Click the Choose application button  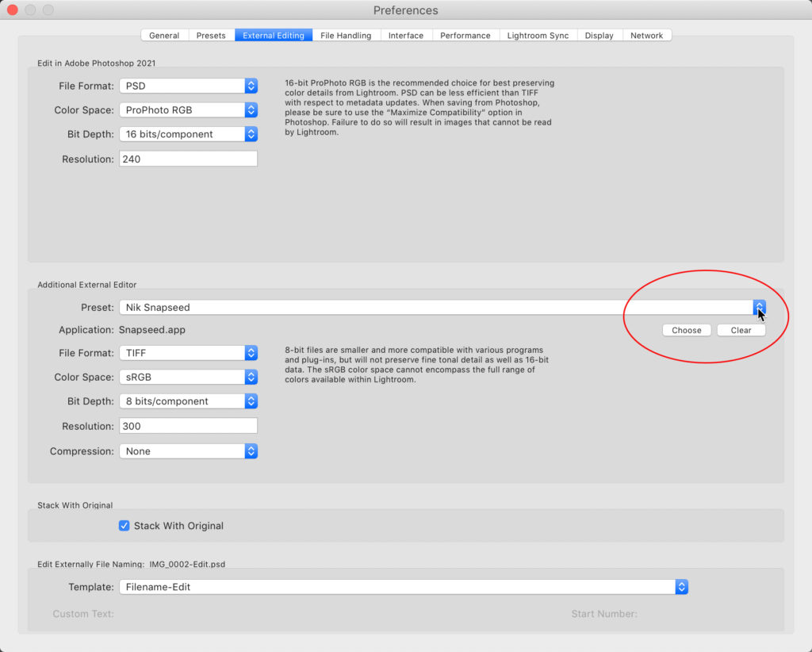click(x=686, y=330)
